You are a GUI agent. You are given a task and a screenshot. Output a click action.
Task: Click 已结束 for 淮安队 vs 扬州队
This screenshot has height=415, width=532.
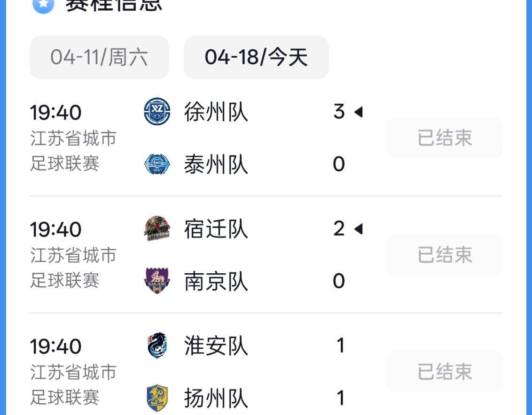tap(444, 371)
